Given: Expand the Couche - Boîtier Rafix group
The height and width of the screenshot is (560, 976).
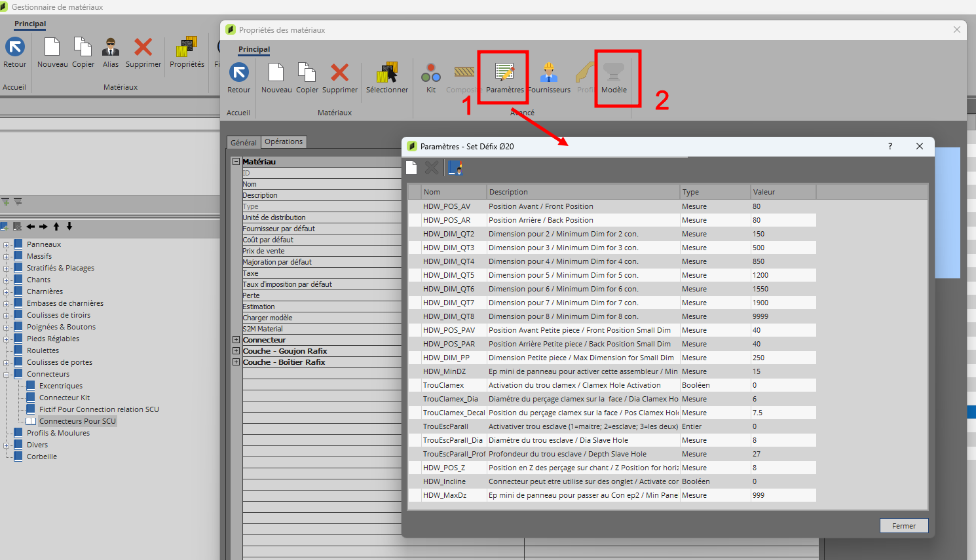Looking at the screenshot, I should 236,362.
